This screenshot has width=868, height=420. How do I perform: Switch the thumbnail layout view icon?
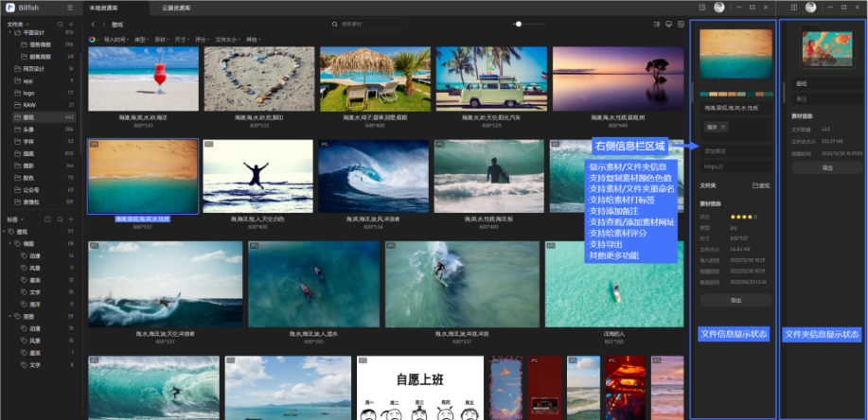tap(668, 24)
